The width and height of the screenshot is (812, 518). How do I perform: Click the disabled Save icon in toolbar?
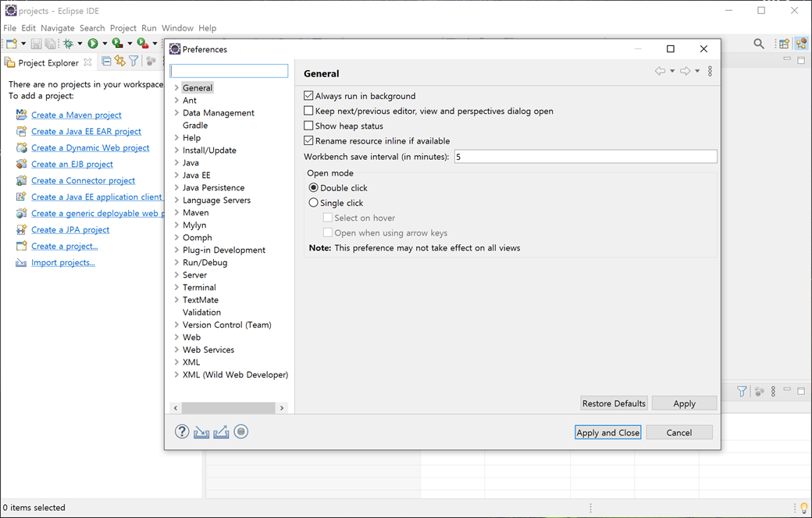click(36, 44)
